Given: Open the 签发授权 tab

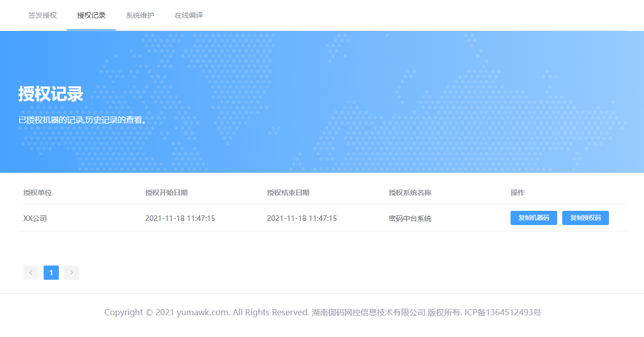Looking at the screenshot, I should click(x=43, y=15).
